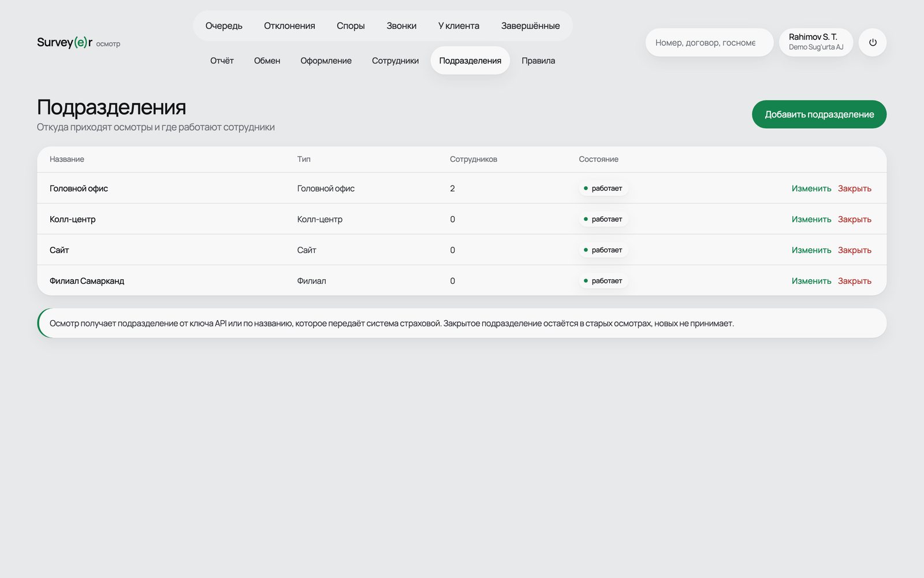Click the Состояние column header

tap(598, 159)
